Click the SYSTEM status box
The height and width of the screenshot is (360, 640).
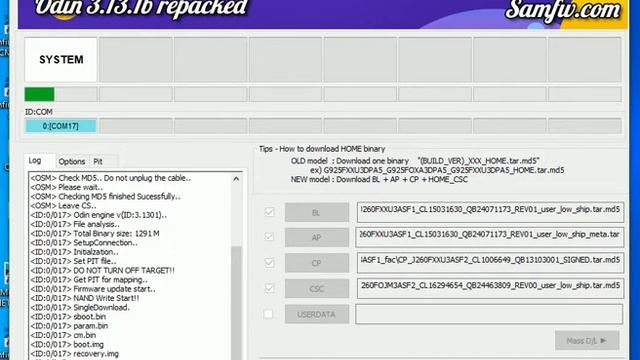[61, 60]
